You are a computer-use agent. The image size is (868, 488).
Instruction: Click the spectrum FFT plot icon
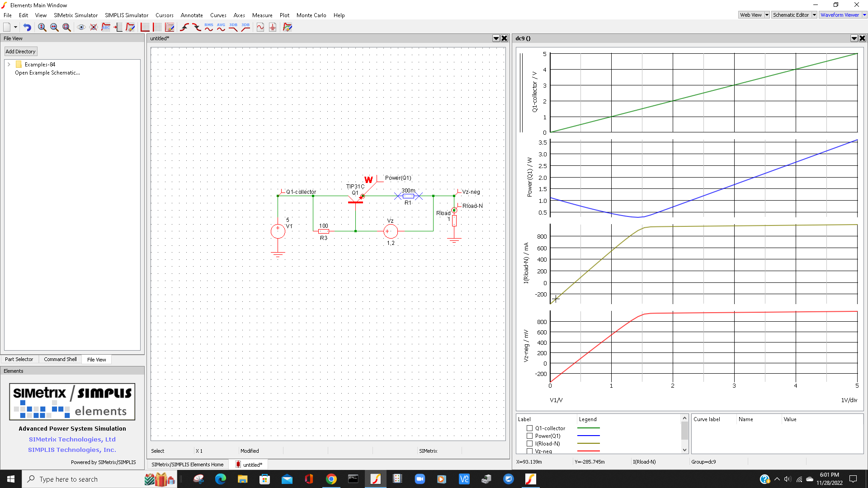pyautogui.click(x=273, y=27)
